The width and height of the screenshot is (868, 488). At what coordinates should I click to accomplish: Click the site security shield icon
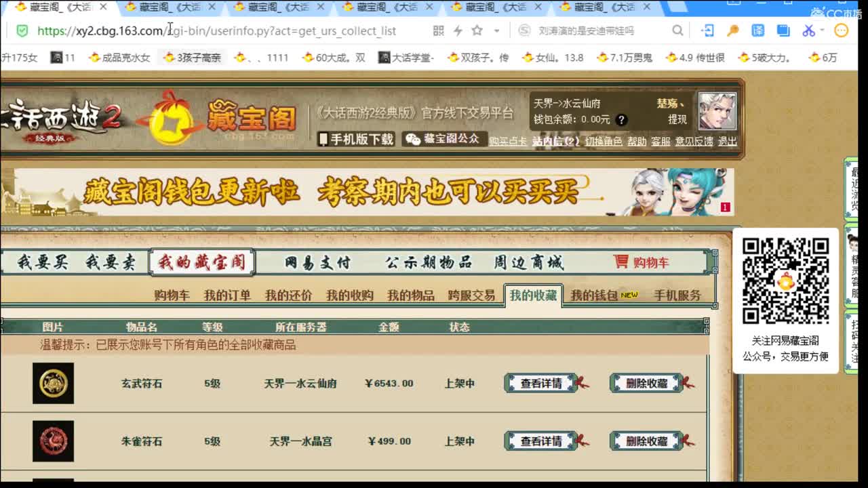[x=22, y=30]
